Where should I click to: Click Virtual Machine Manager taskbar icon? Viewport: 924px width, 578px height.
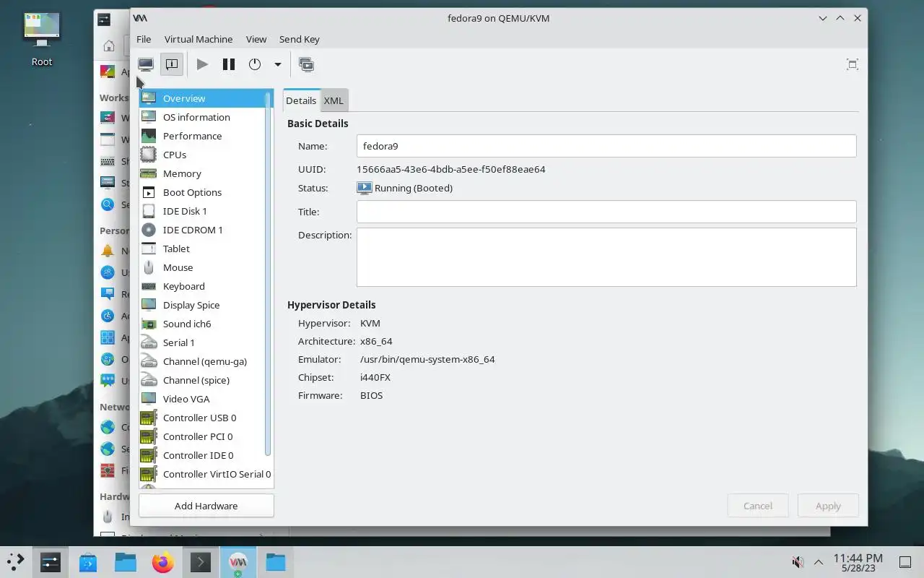tap(238, 561)
